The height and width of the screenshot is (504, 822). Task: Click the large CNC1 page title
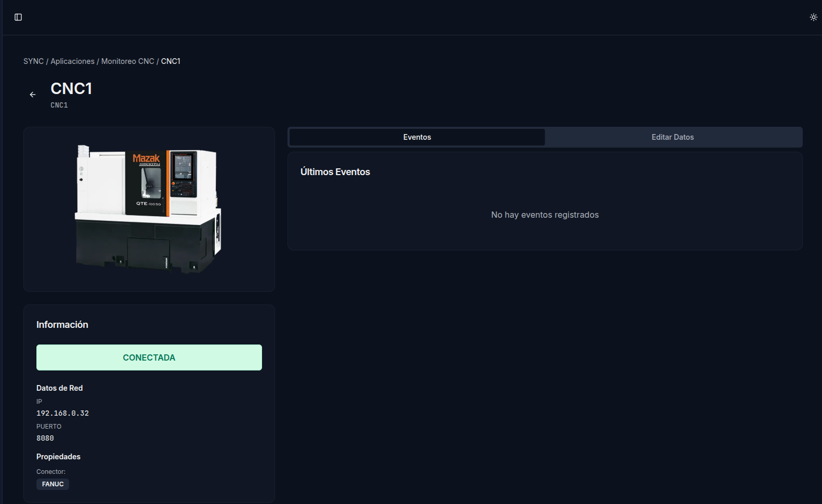[71, 89]
